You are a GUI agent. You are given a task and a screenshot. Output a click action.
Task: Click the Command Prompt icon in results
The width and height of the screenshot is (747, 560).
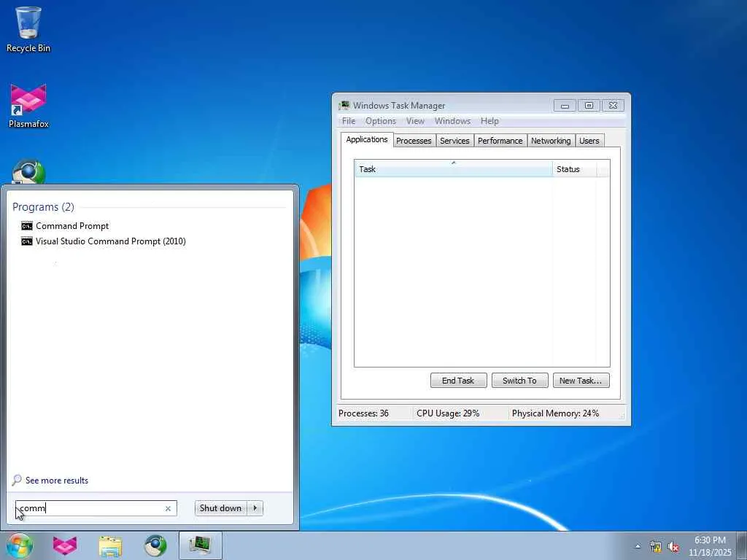coord(27,226)
